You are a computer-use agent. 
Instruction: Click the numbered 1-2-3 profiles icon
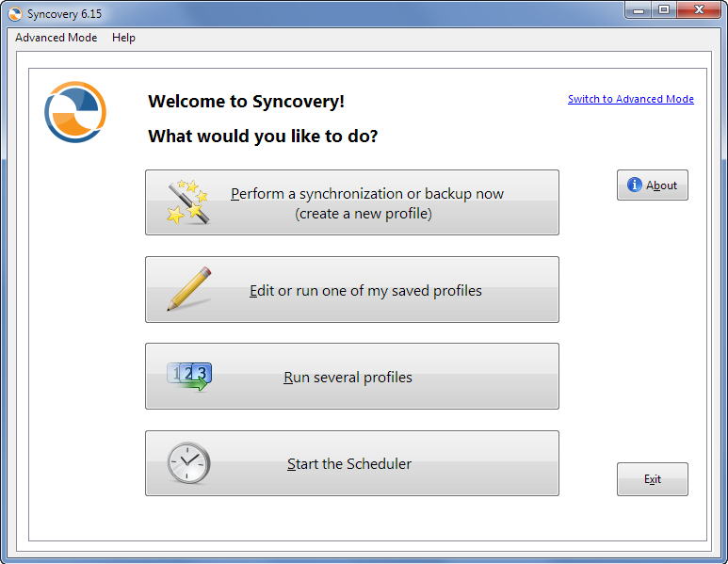pos(189,376)
